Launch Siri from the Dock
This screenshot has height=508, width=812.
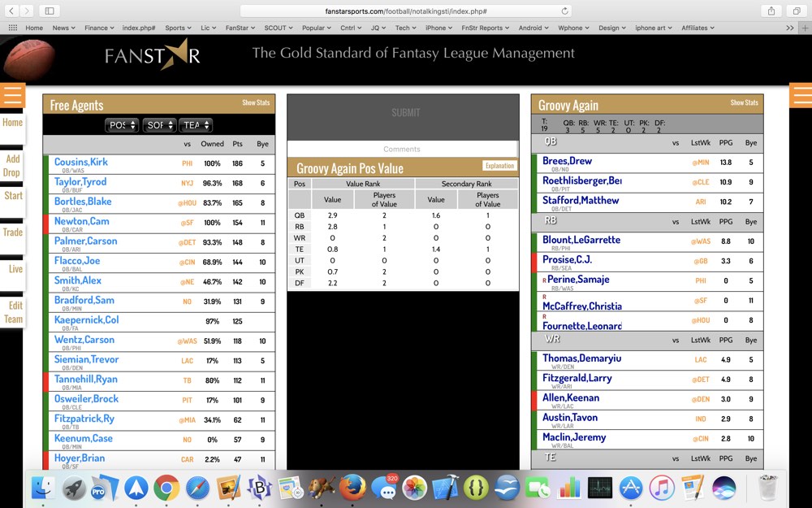tap(724, 488)
